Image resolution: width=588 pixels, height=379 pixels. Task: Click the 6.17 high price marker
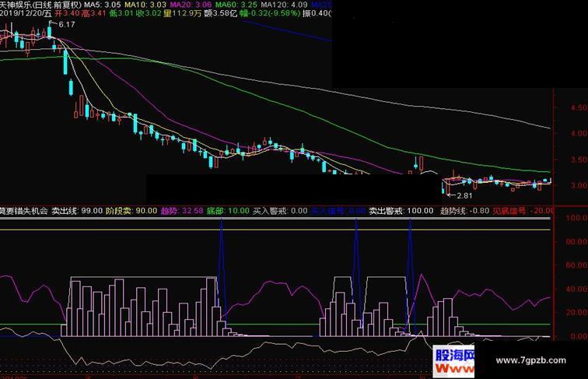click(x=67, y=24)
